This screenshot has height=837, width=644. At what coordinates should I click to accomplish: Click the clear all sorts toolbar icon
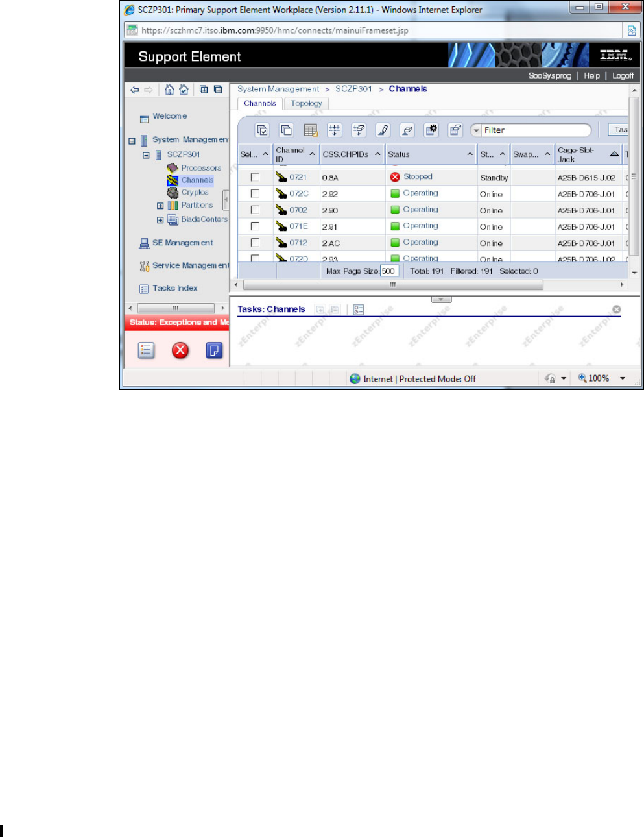359,130
